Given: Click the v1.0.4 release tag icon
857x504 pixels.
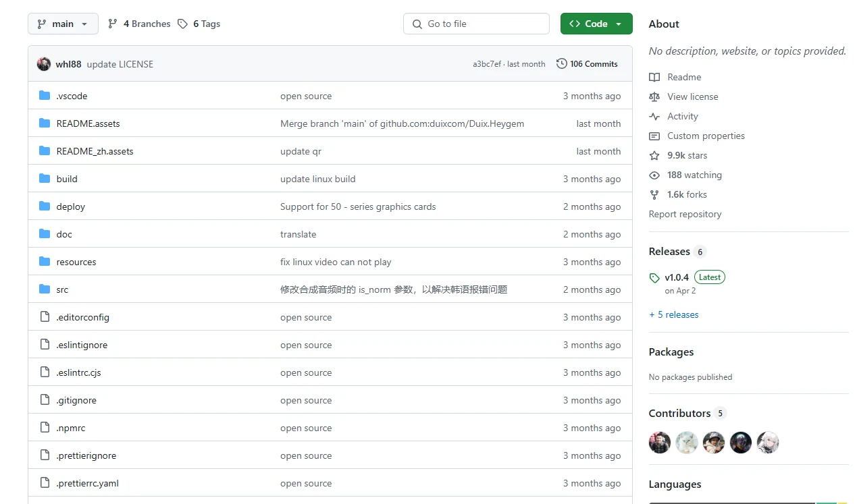Looking at the screenshot, I should (654, 277).
